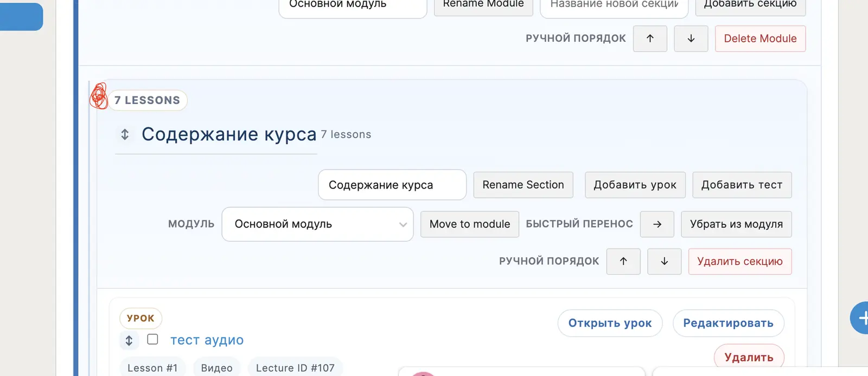Click the Добавить тест button
The image size is (868, 376).
(x=742, y=185)
